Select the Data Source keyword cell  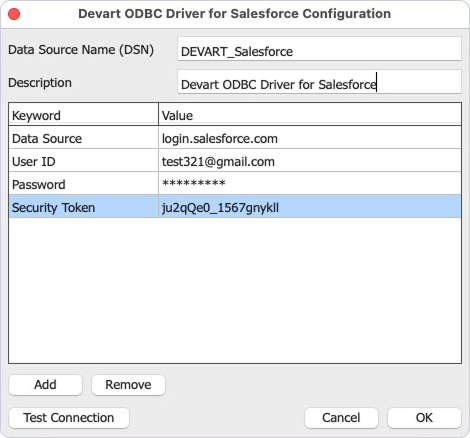(x=83, y=138)
